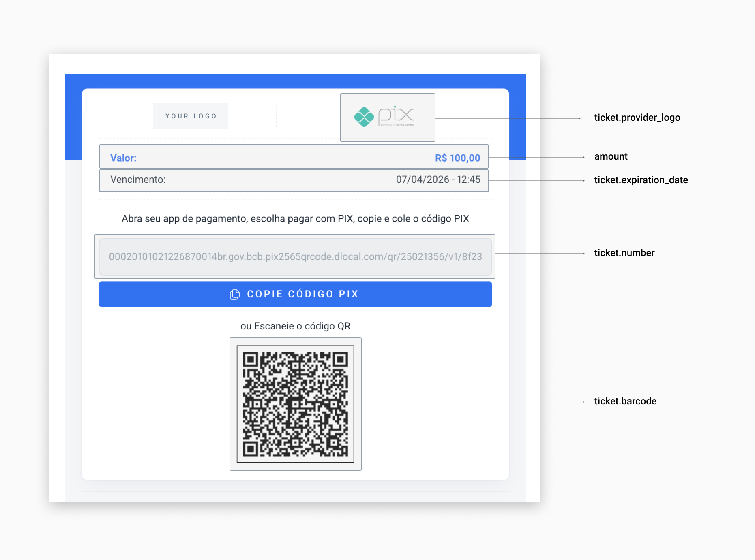Click the ticket.number annotation label
The image size is (755, 560).
pos(624,253)
